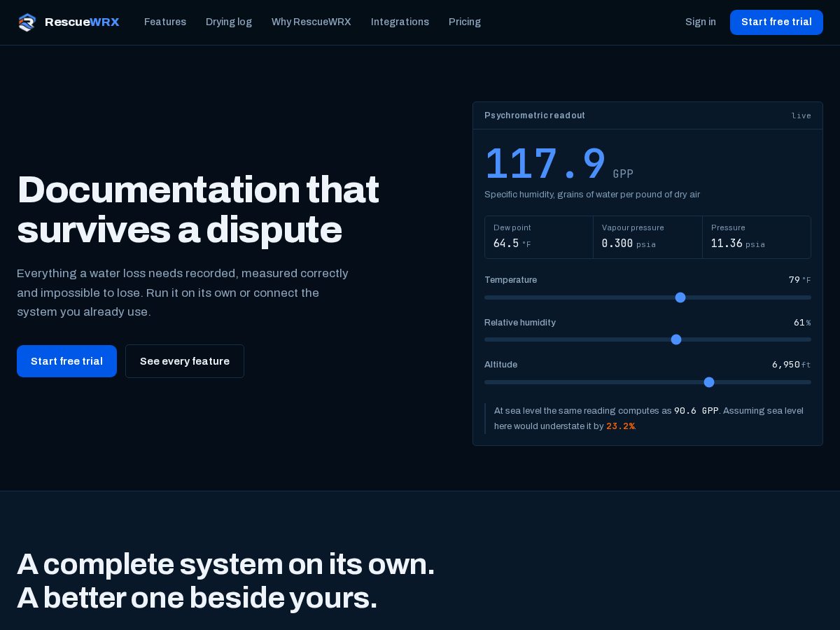Click the Temperature value 79 °F
Viewport: 840px width, 630px height.
pos(799,280)
